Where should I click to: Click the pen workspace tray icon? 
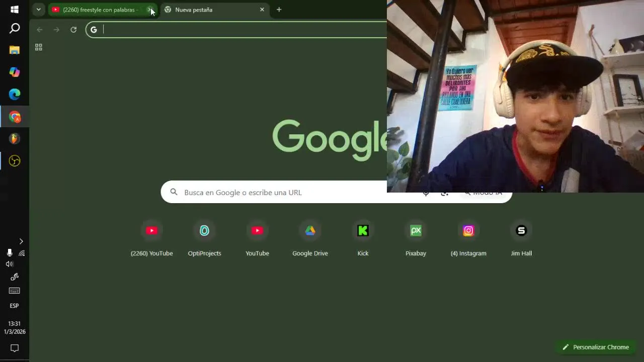(15, 277)
